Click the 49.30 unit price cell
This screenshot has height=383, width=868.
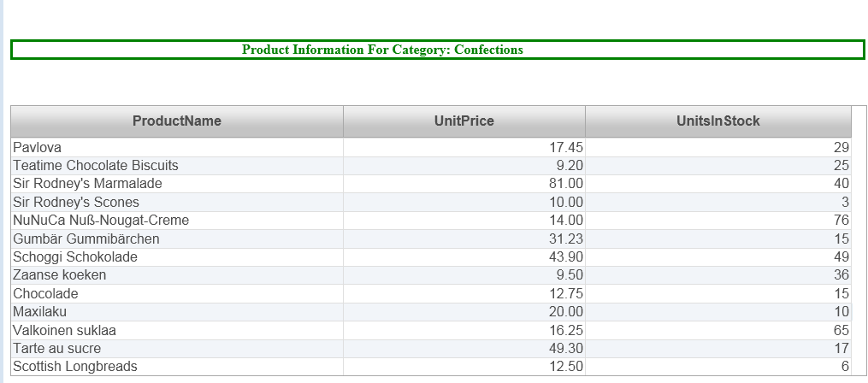coord(565,349)
